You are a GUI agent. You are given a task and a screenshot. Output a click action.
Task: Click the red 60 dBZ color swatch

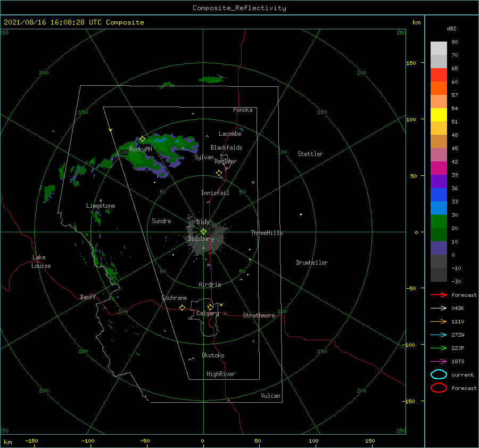(x=439, y=75)
